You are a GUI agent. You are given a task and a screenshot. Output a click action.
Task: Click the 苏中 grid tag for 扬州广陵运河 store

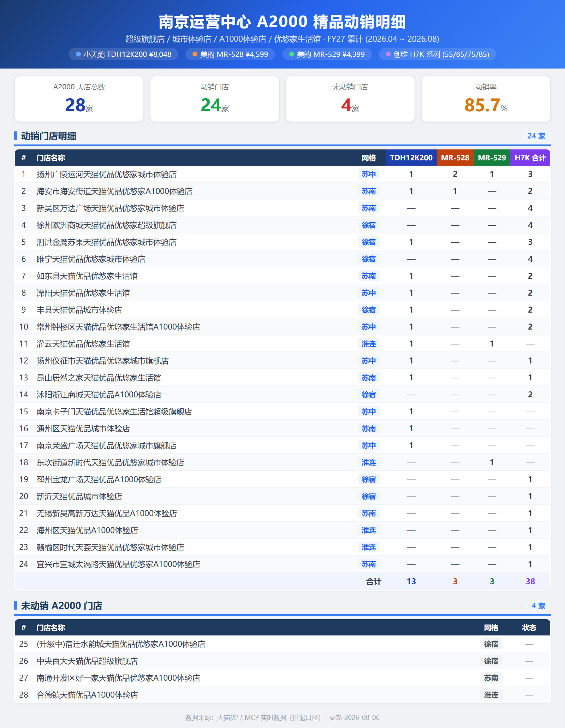pos(369,174)
